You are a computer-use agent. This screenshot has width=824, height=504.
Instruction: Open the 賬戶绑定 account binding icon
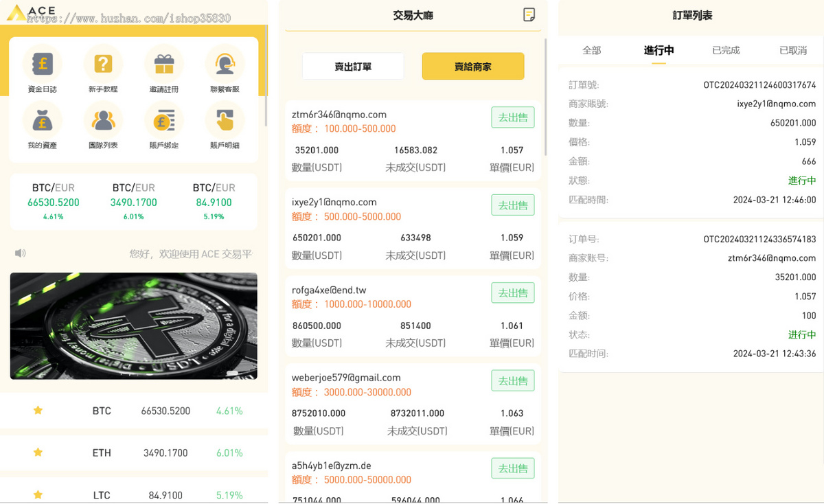tap(164, 120)
